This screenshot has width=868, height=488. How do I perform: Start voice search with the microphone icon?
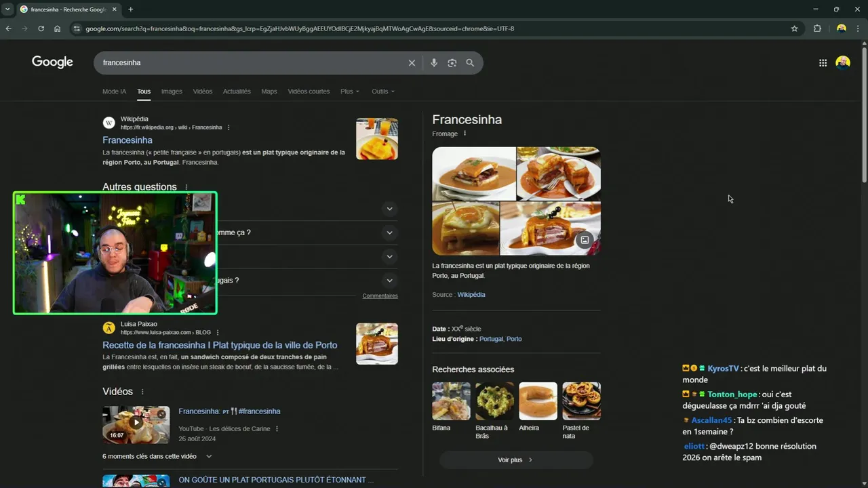coord(434,62)
